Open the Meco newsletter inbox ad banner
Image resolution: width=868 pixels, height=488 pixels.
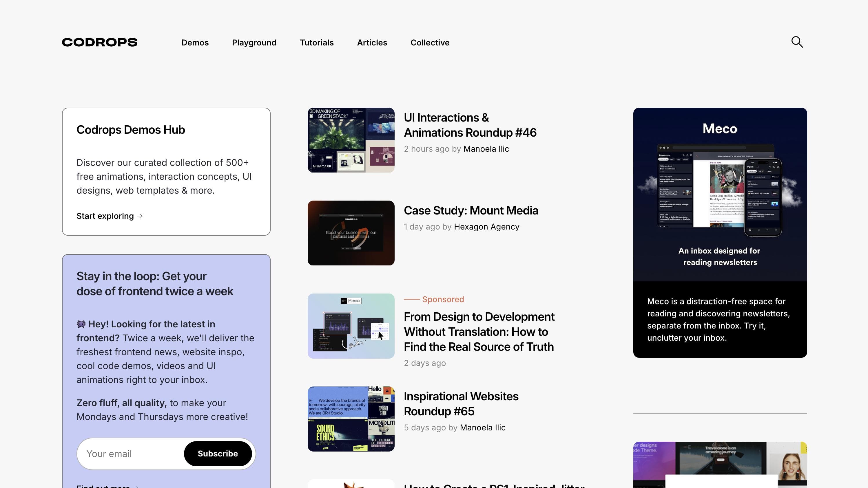tap(720, 194)
